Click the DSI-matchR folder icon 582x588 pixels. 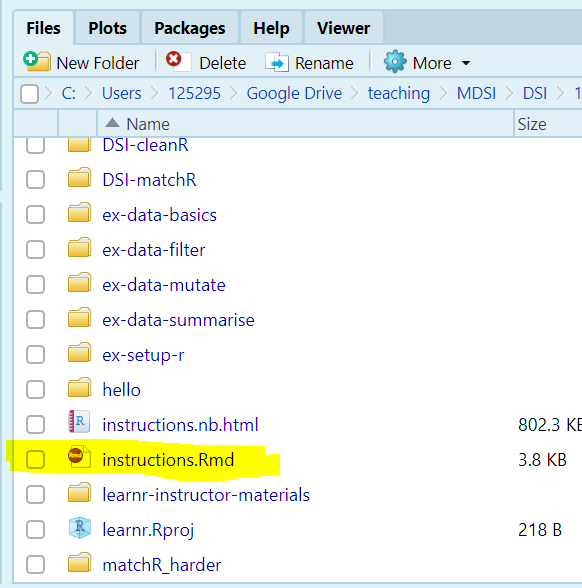[79, 177]
